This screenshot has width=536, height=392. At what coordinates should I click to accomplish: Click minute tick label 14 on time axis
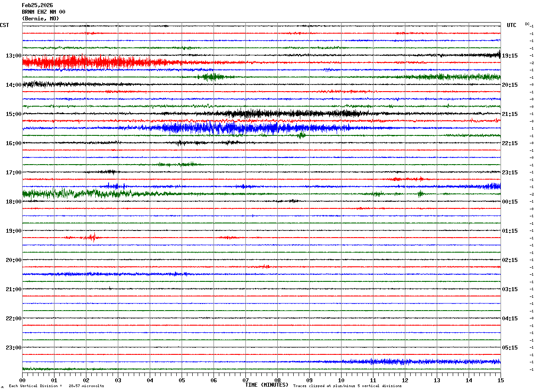[x=469, y=380]
